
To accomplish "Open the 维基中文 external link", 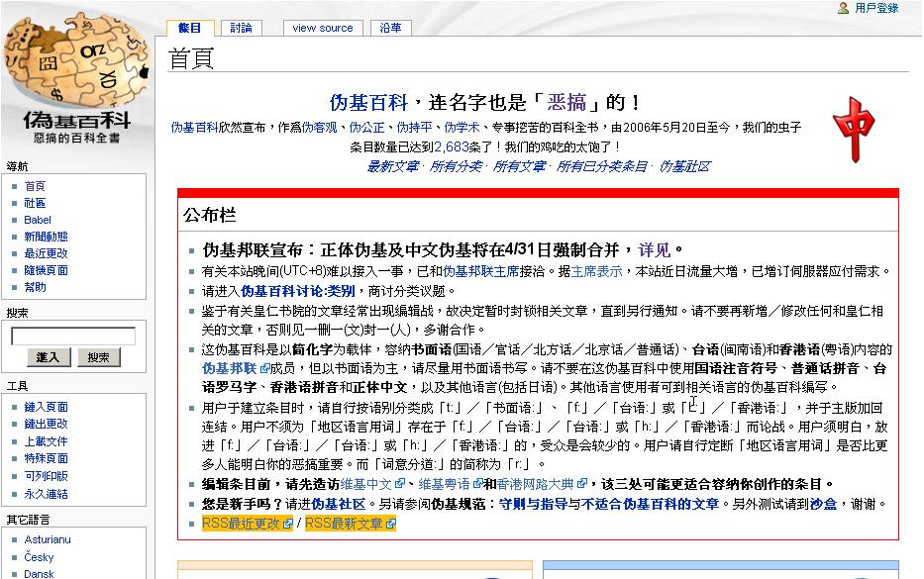I will 366,484.
